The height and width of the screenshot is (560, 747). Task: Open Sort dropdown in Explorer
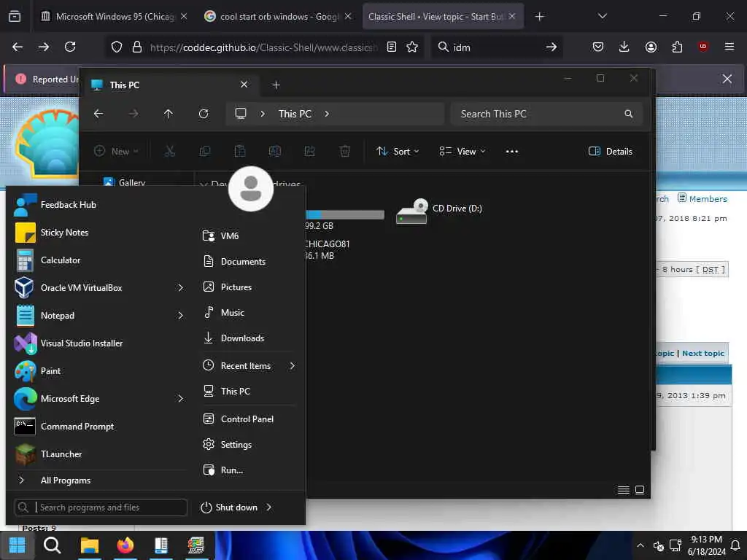click(398, 152)
